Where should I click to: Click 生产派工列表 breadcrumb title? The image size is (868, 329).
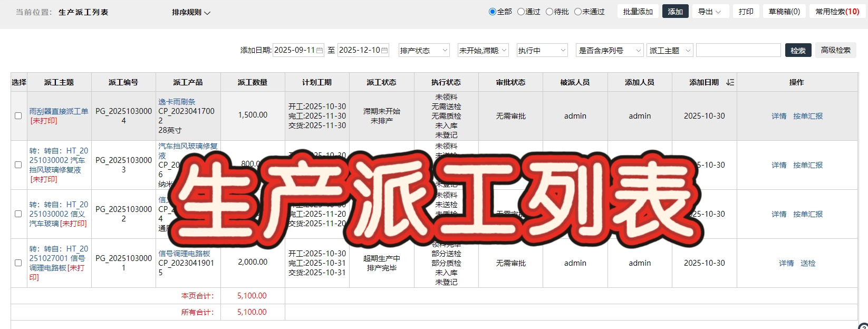(x=83, y=12)
